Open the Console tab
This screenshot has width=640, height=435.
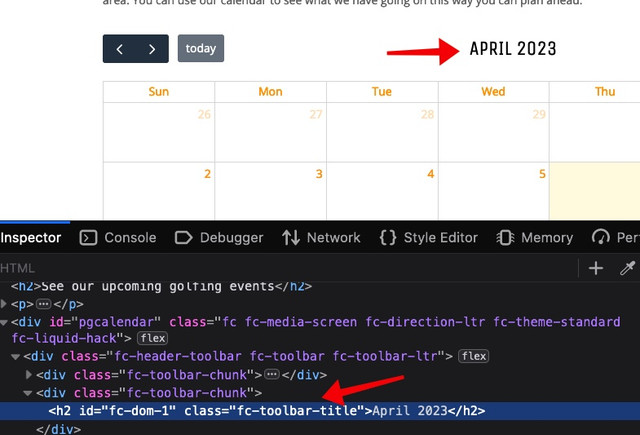(x=118, y=237)
